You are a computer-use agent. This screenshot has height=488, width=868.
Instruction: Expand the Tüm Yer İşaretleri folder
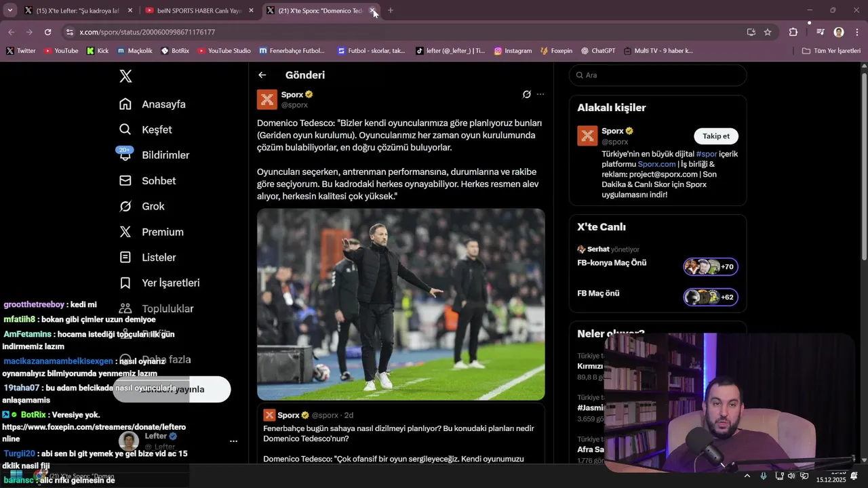(x=831, y=51)
